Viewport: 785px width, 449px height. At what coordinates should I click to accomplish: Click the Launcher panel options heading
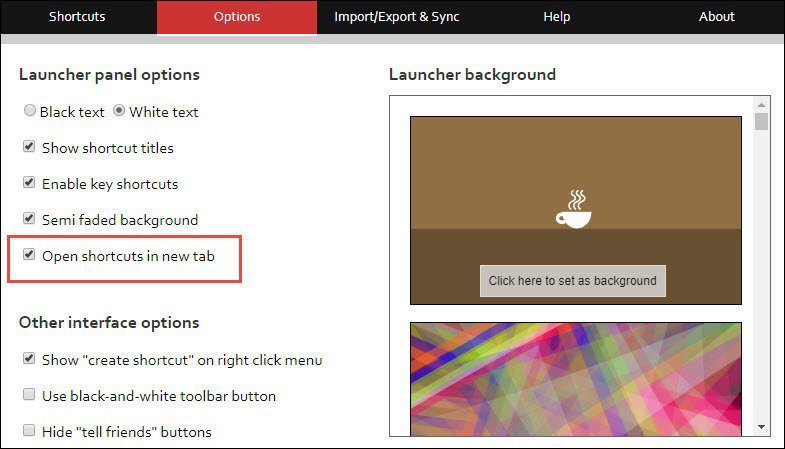[109, 75]
